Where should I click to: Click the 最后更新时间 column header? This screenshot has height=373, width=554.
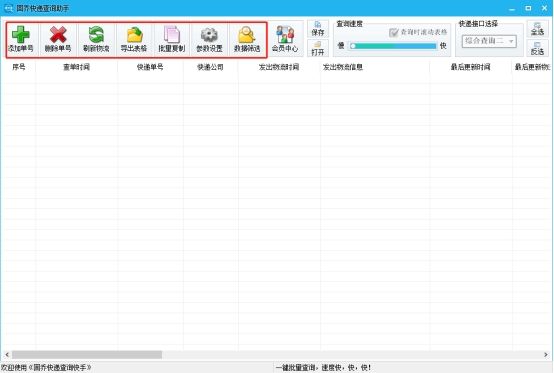click(x=471, y=67)
